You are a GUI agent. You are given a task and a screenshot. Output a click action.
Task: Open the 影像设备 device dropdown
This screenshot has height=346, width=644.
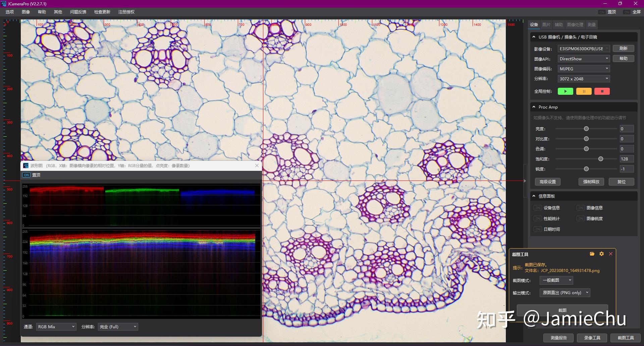pyautogui.click(x=584, y=49)
